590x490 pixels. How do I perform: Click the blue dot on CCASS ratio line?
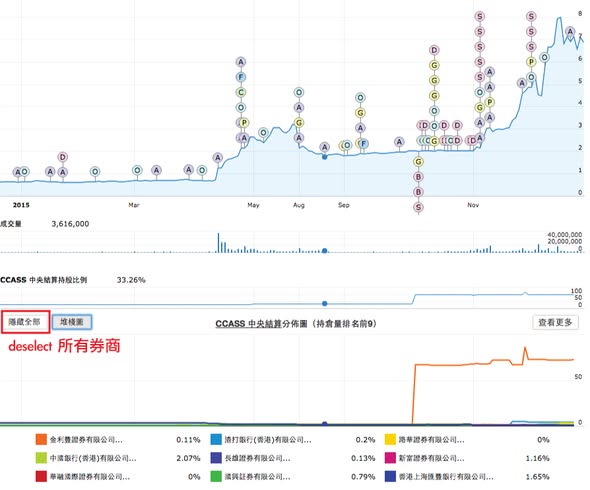pos(324,304)
